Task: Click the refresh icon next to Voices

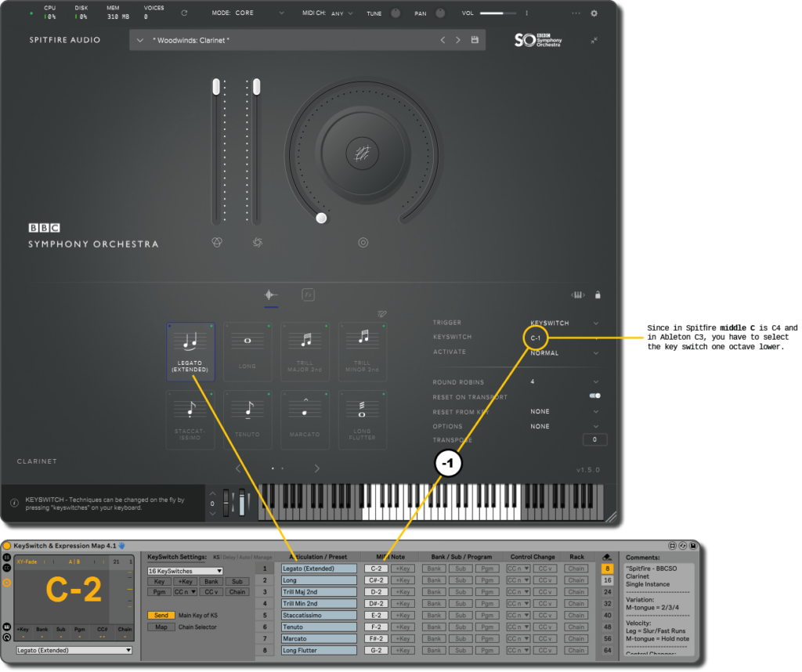Action: point(184,13)
